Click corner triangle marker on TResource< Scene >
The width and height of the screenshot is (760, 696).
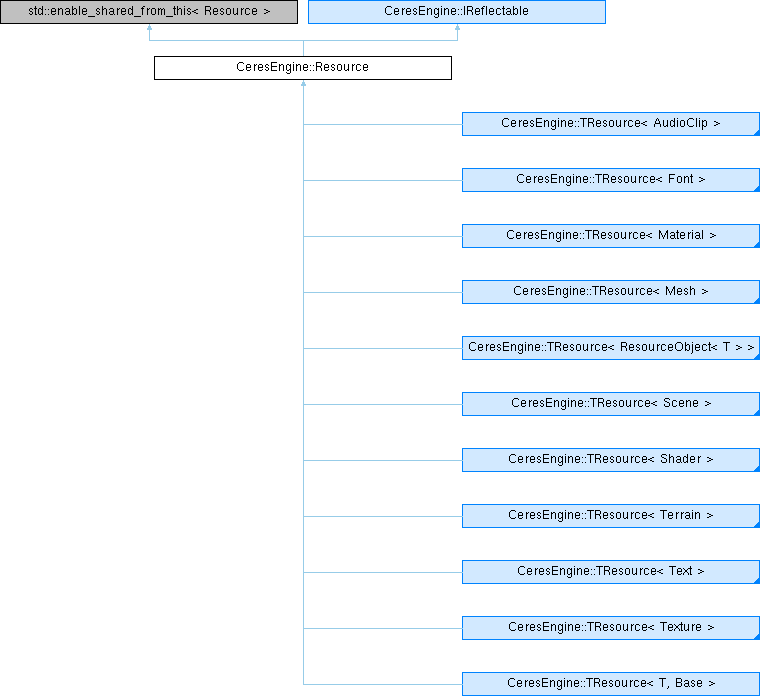pyautogui.click(x=756, y=413)
